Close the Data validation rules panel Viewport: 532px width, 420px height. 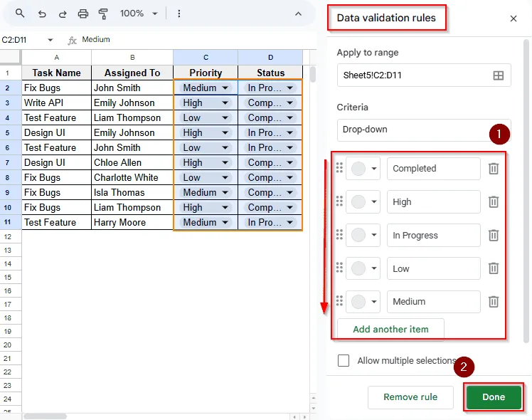point(514,19)
